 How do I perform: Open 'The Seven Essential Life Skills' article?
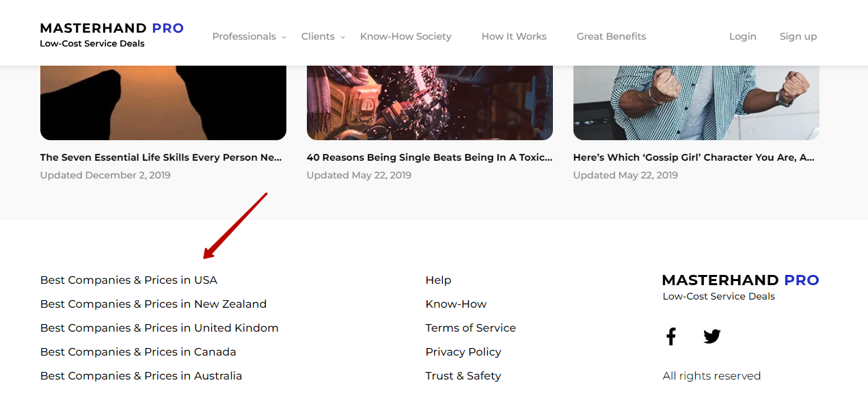click(161, 157)
